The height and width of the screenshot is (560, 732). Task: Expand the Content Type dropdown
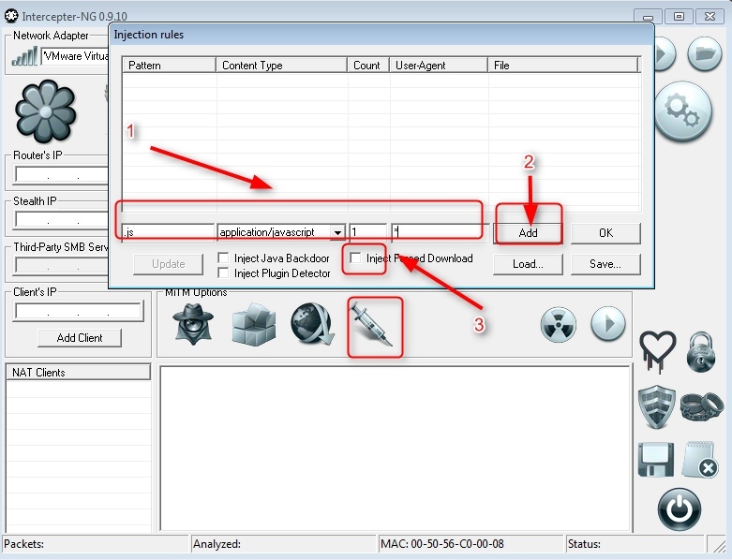pyautogui.click(x=336, y=232)
